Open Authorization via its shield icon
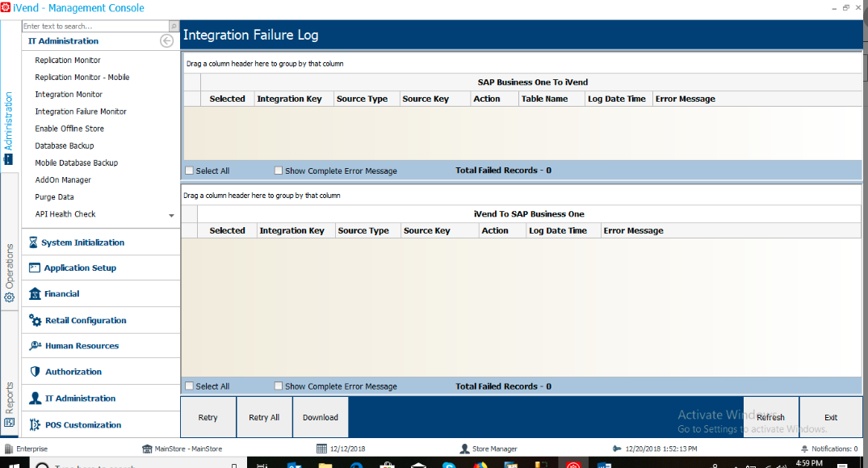Viewport: 868px width, 468px height. [35, 372]
